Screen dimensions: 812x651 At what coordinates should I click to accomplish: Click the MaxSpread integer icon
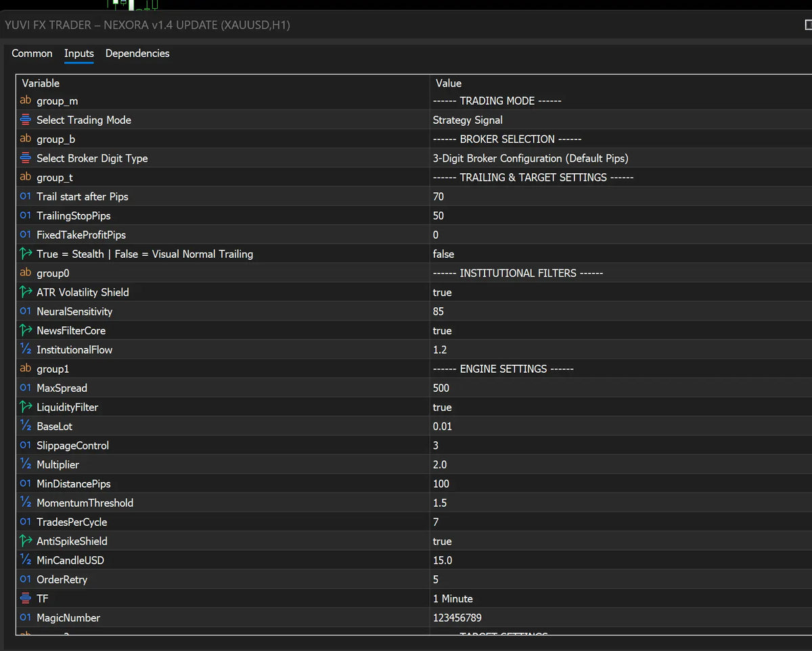(x=26, y=388)
